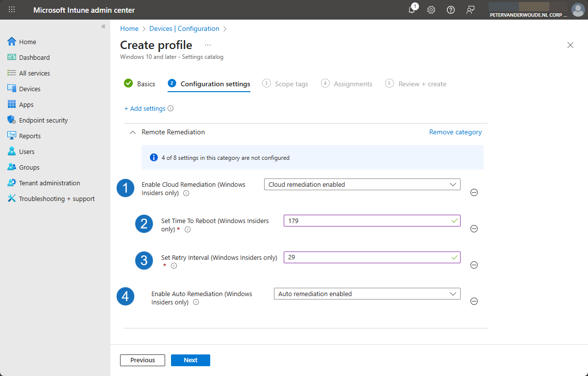Open the feedback icon in header

point(470,10)
